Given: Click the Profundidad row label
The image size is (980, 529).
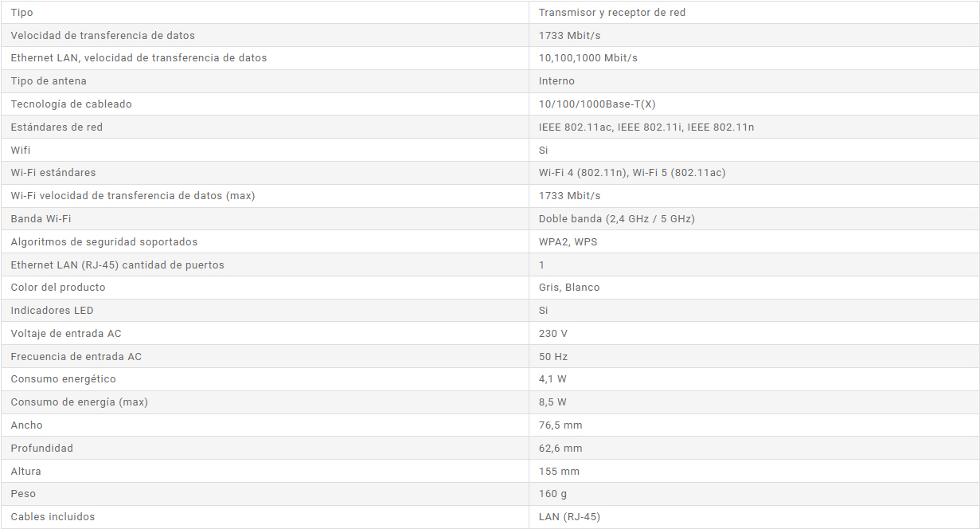Looking at the screenshot, I should click(x=41, y=449).
